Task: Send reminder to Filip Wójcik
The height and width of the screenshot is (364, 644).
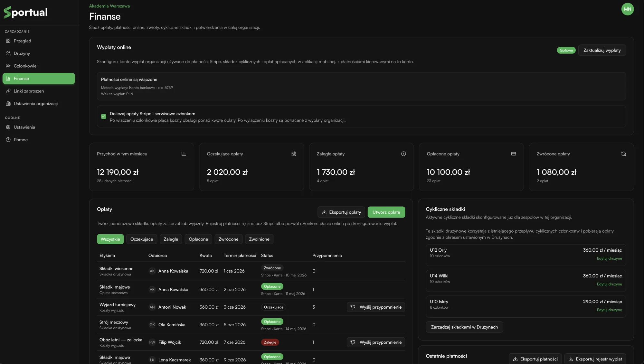Action: coord(376,342)
